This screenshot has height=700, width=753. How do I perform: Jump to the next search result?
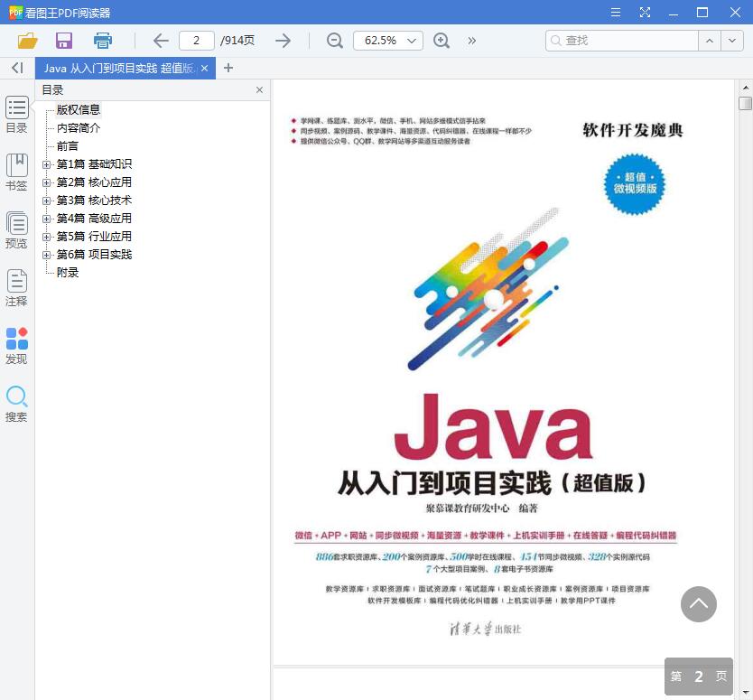(732, 41)
